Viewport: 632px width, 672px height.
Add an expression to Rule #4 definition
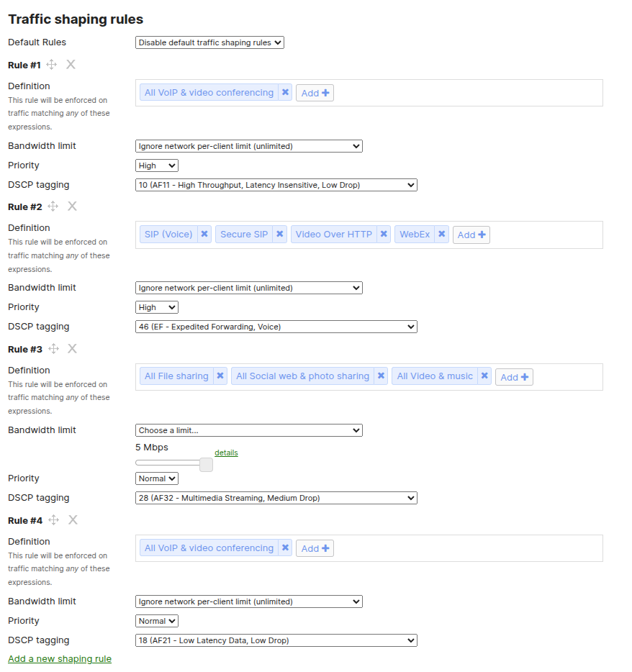(315, 548)
